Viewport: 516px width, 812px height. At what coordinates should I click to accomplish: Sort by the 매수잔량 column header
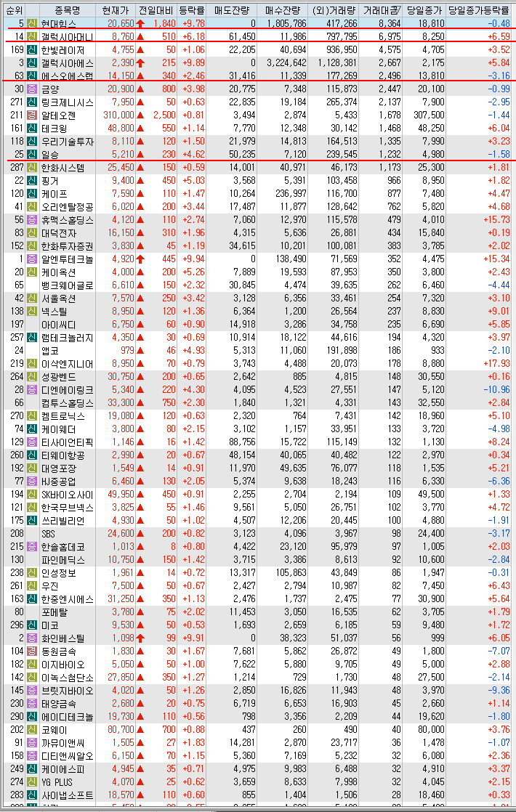[x=283, y=10]
